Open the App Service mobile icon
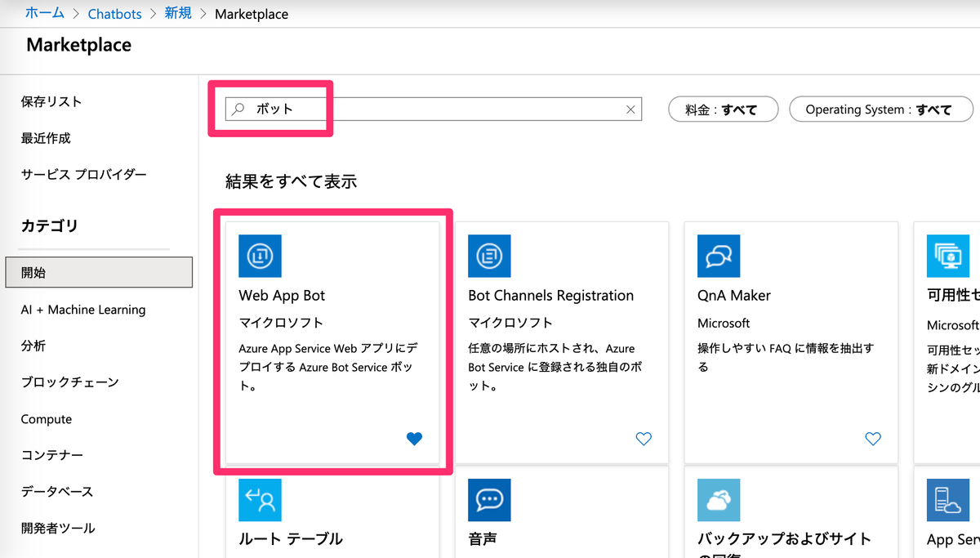The image size is (980, 558). click(947, 500)
